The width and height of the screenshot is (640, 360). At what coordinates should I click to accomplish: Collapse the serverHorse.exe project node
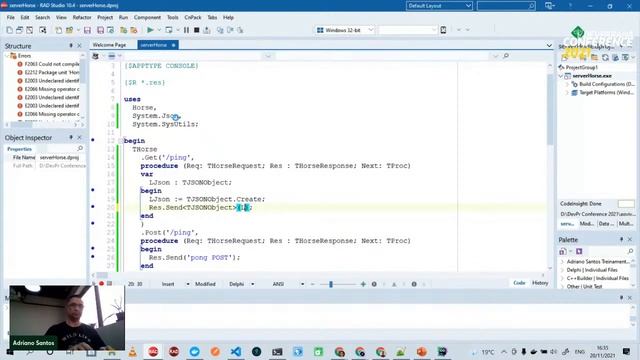pyautogui.click(x=561, y=76)
